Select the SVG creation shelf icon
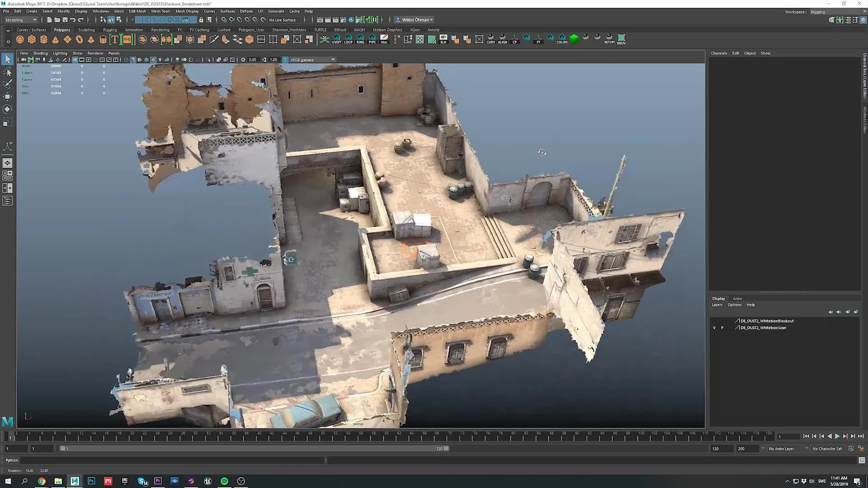Image resolution: width=868 pixels, height=488 pixels. pos(127,40)
